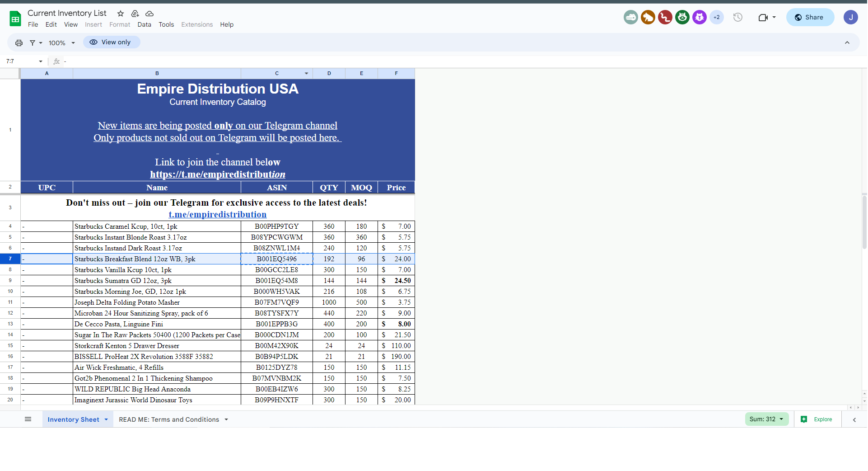Click the Joseph Delta Folding Potato Masher cell
The height and width of the screenshot is (471, 868).
[x=157, y=302]
